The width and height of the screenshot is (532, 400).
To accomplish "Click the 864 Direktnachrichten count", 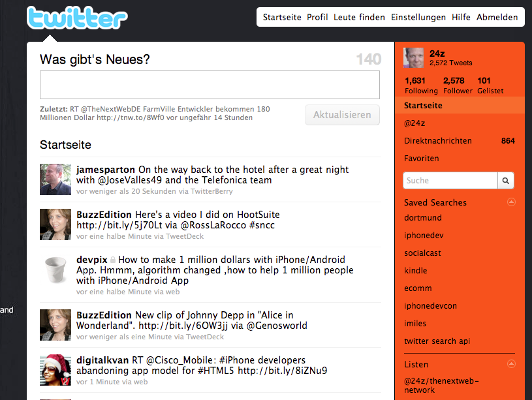I will pos(508,141).
